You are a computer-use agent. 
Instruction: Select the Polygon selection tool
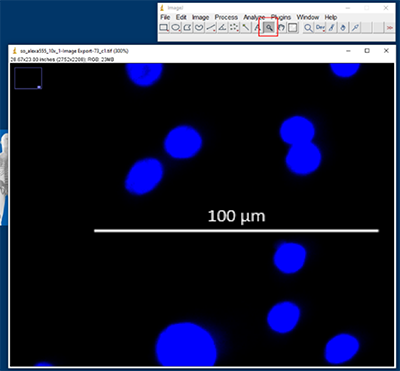tap(187, 28)
